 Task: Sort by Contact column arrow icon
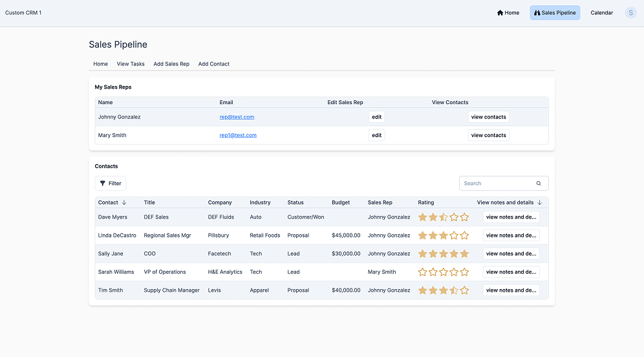click(124, 202)
